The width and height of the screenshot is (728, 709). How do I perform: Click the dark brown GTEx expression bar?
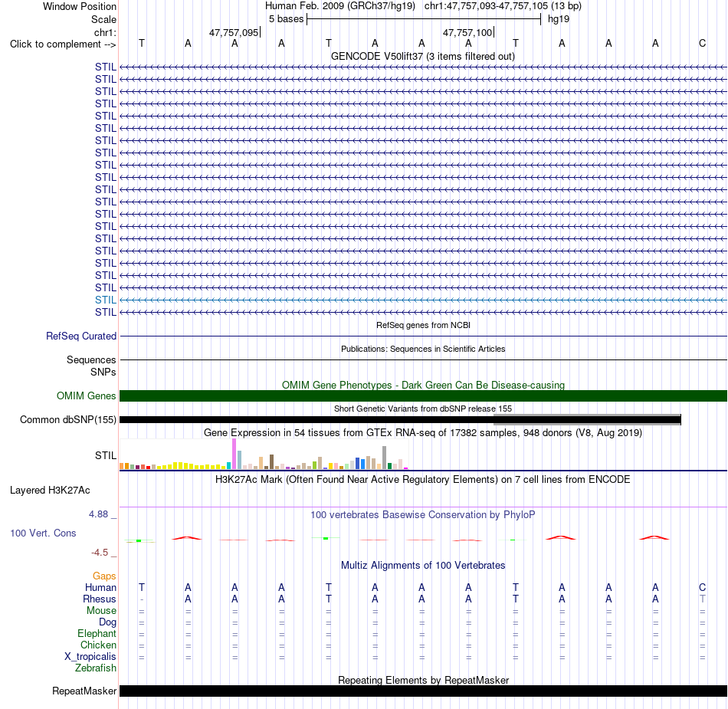pyautogui.click(x=271, y=461)
